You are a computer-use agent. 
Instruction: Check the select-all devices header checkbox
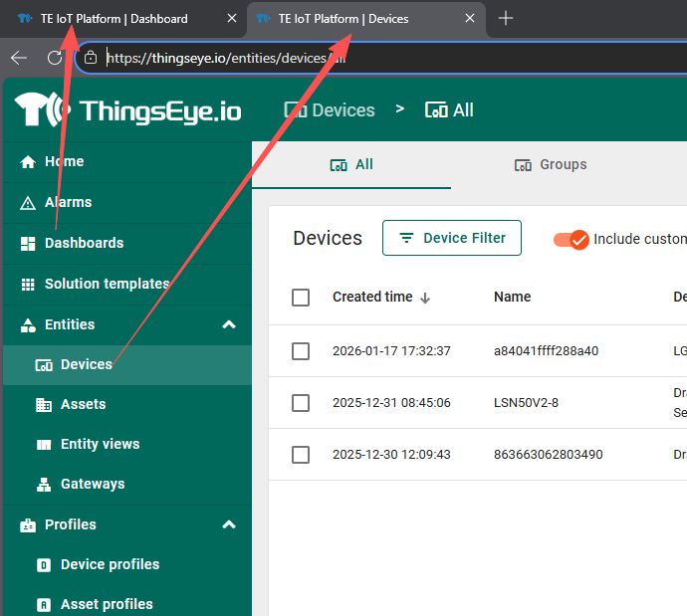301,298
